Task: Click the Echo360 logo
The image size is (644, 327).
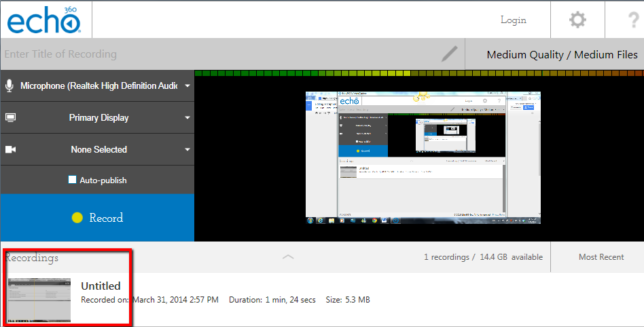Action: point(43,20)
